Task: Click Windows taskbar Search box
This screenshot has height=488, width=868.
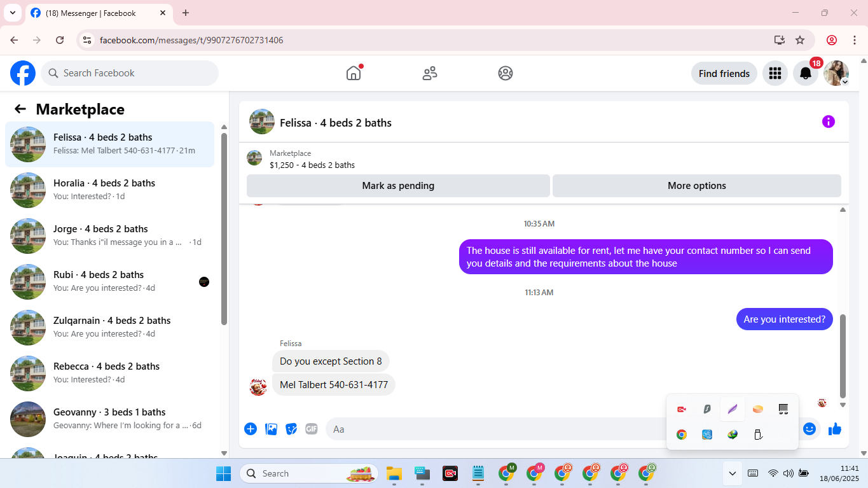Action: coord(309,473)
